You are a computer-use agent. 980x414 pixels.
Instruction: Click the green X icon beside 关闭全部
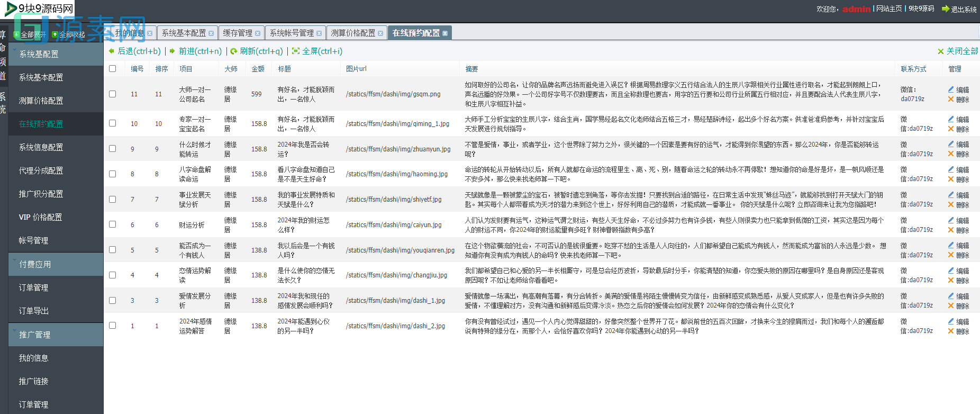click(x=941, y=51)
